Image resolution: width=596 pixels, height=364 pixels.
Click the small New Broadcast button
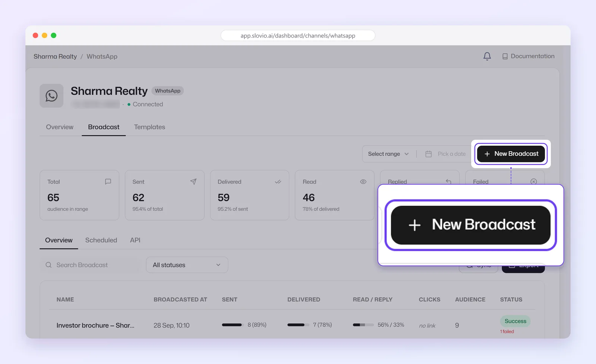pos(511,154)
